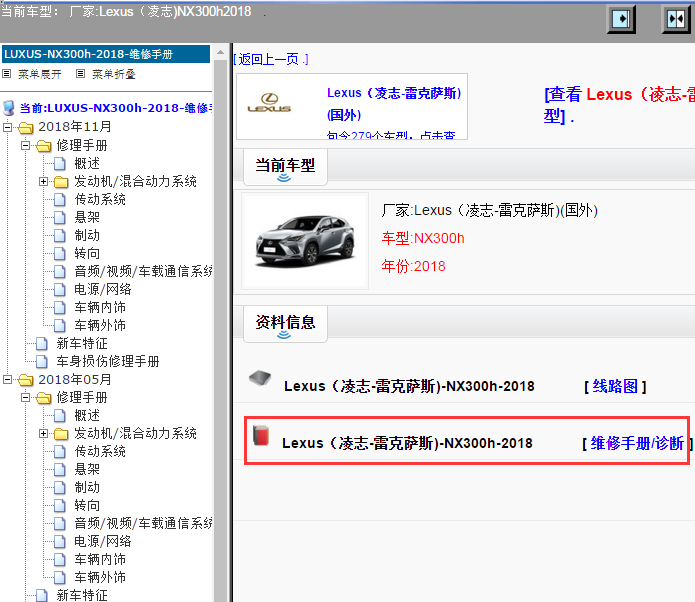Select the 资料信息 tab
695x602 pixels.
pos(285,324)
